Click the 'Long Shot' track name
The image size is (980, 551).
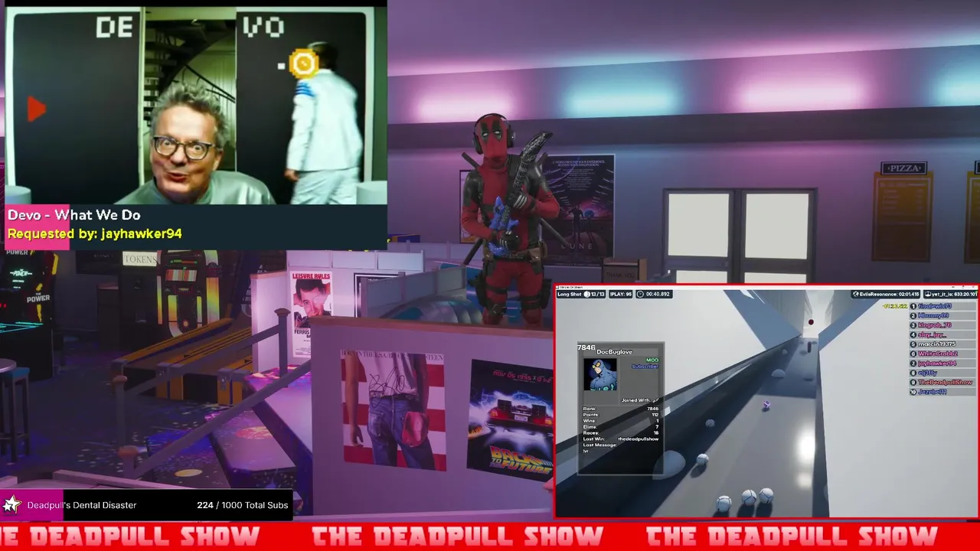coord(569,294)
